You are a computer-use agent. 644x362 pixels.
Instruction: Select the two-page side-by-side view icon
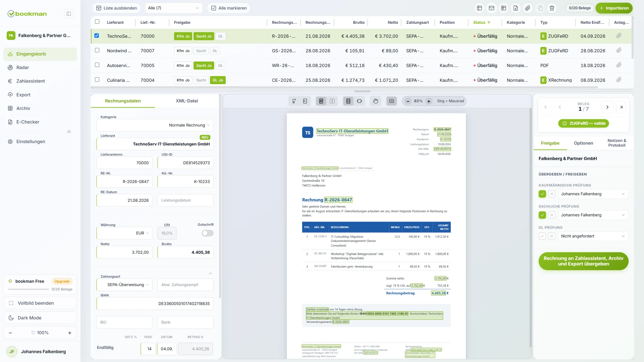click(332, 101)
